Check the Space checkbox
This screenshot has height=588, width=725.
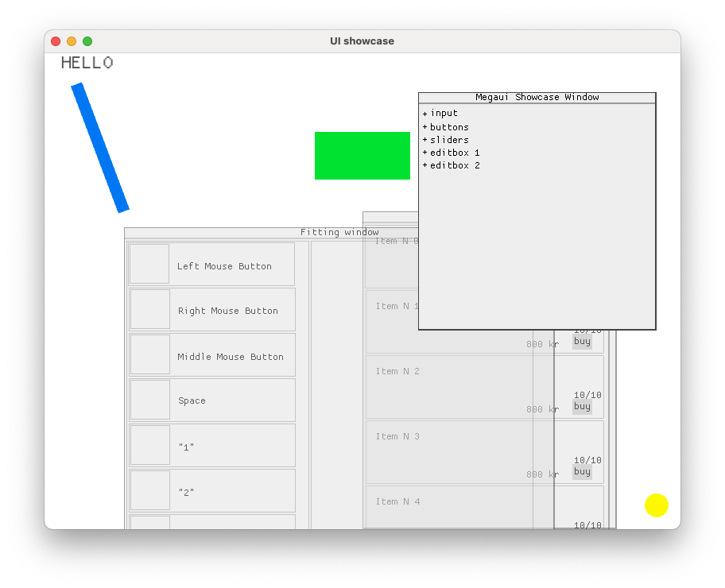[x=149, y=399]
